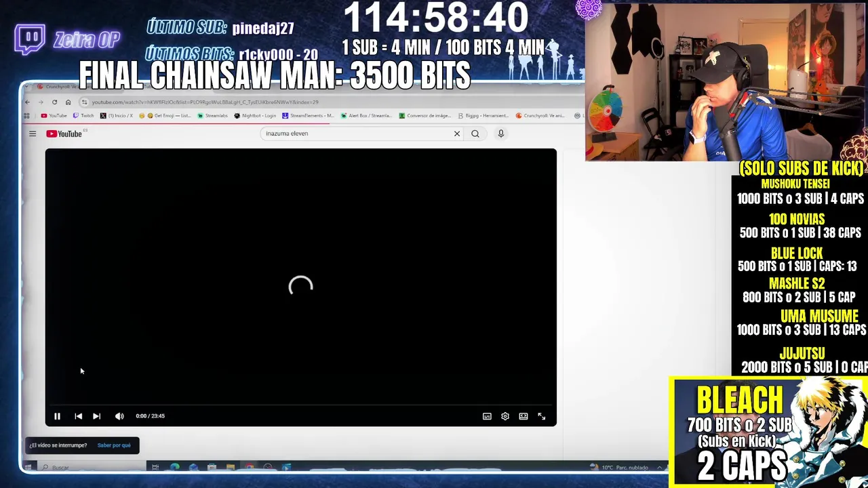Go to YouTube home via logo
The image size is (868, 488).
tap(64, 134)
